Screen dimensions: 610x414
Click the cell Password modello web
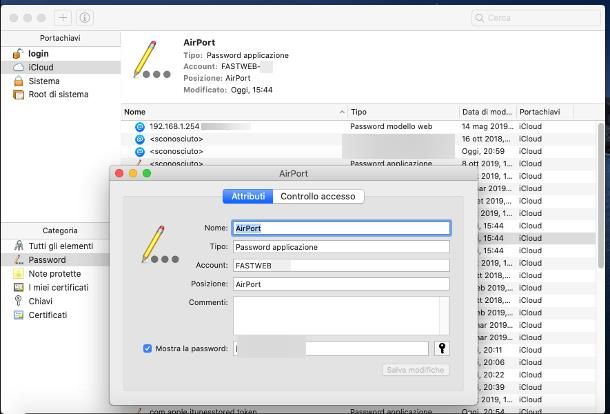[x=391, y=126]
